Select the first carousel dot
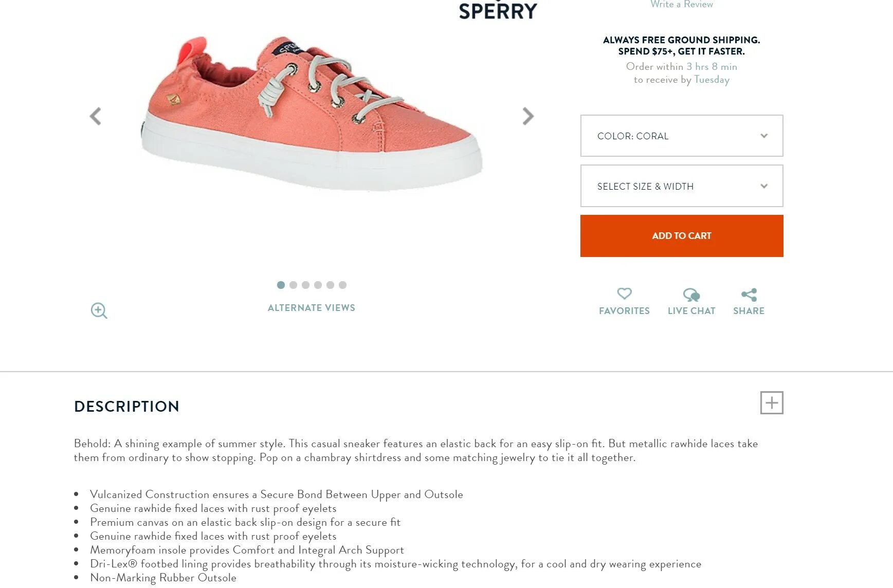The width and height of the screenshot is (893, 588). 281,285
